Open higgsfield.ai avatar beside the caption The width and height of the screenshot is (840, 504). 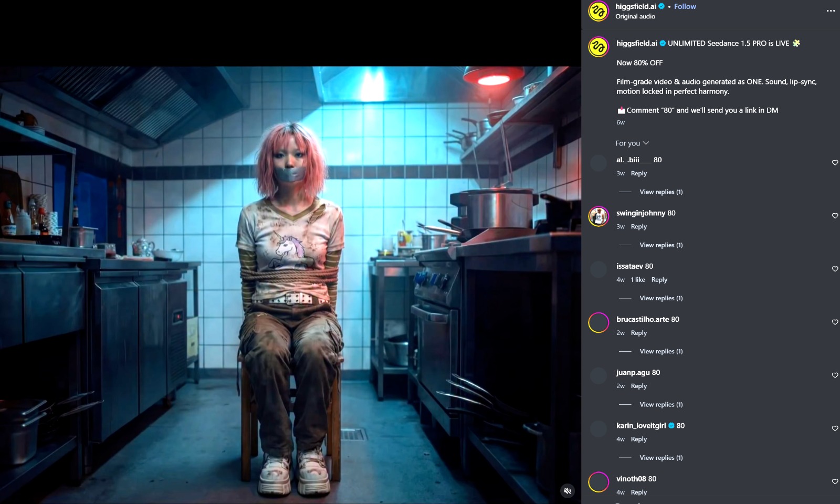[x=598, y=47]
